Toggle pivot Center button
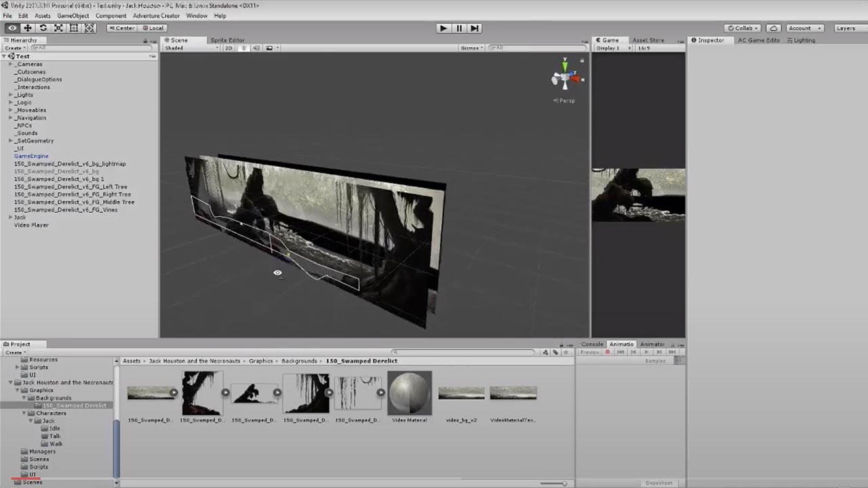The height and width of the screenshot is (488, 868). pos(121,28)
